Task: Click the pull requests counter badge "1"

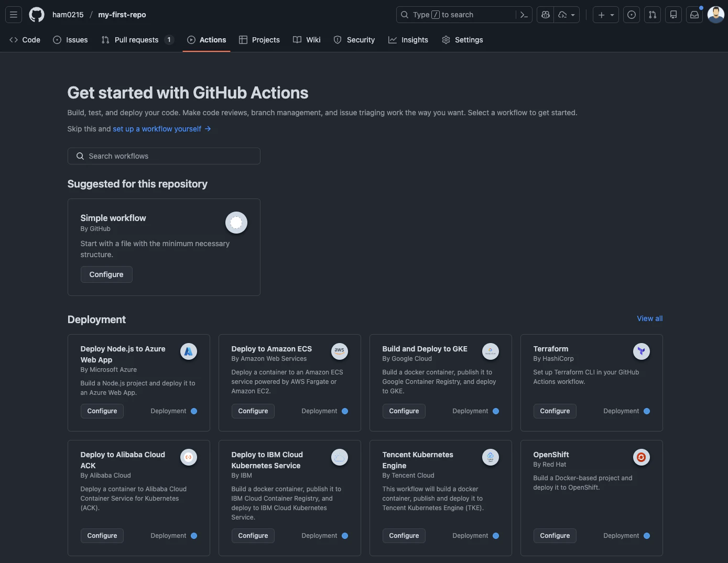Action: (x=169, y=40)
